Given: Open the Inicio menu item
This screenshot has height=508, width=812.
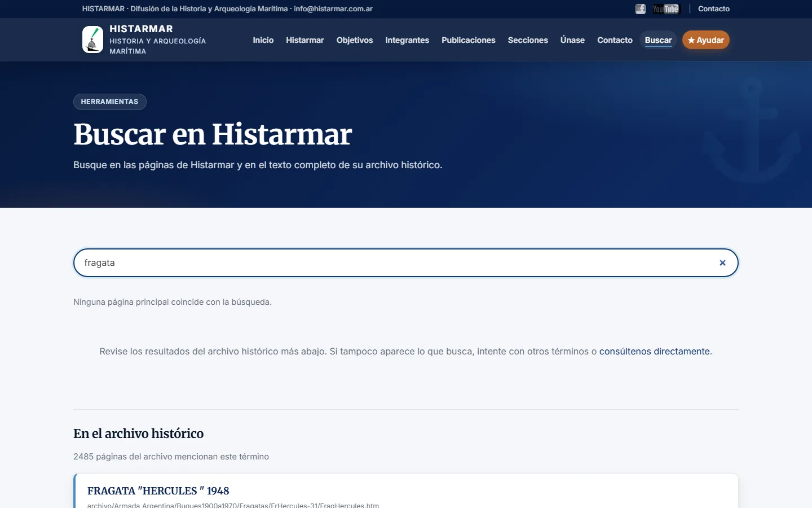Looking at the screenshot, I should (263, 40).
